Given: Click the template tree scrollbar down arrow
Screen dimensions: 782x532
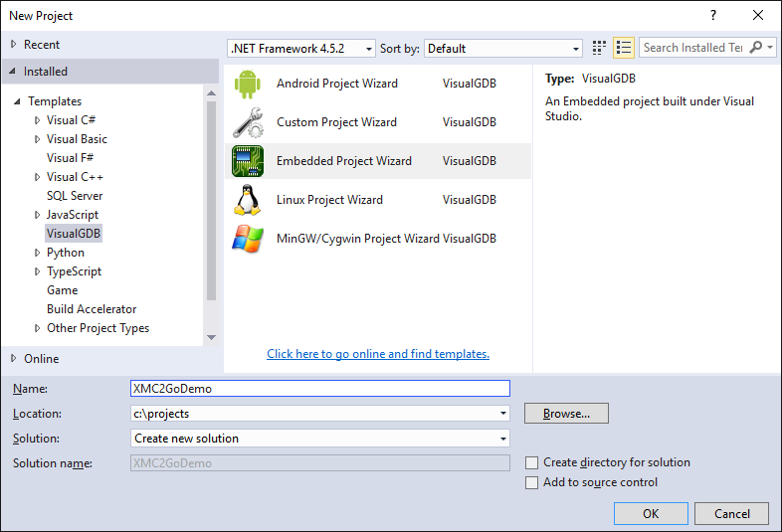Looking at the screenshot, I should 212,337.
